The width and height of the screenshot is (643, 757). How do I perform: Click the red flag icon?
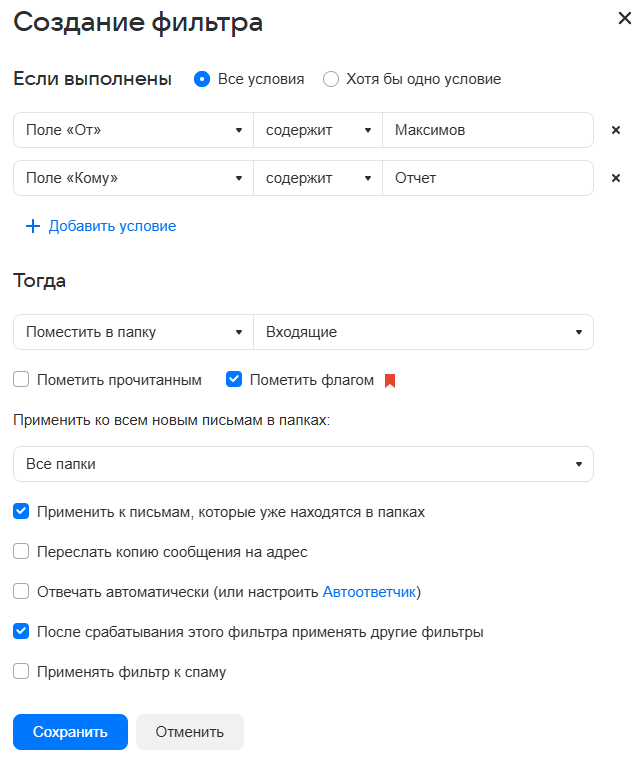(390, 381)
